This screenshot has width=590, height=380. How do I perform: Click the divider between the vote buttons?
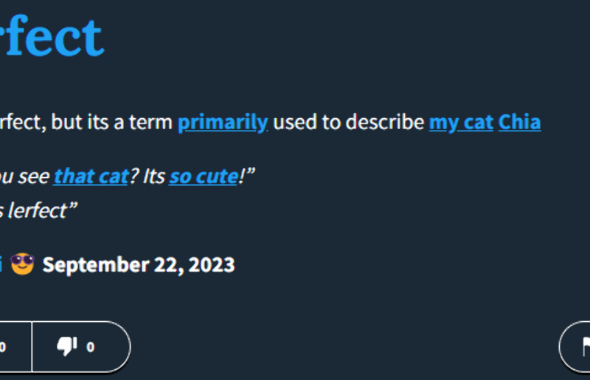point(32,346)
